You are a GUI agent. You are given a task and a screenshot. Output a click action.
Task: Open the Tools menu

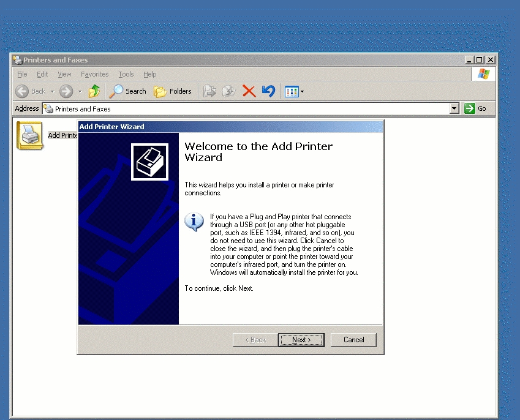(126, 74)
